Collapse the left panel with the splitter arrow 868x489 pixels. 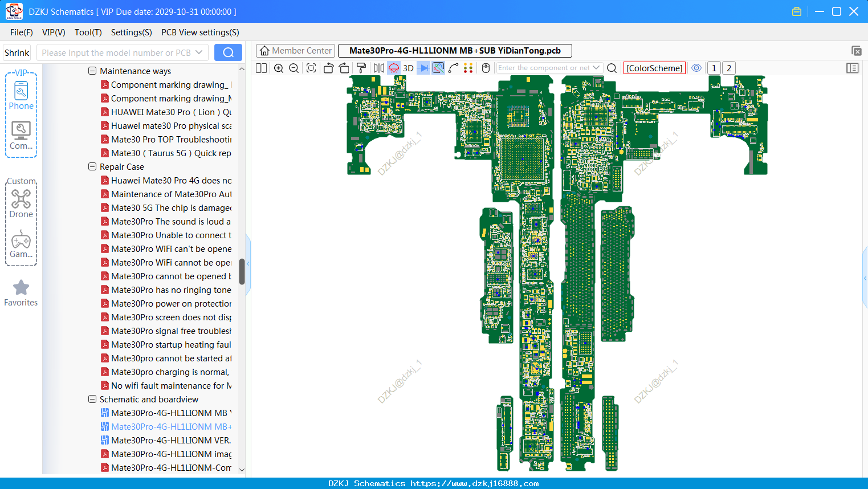pyautogui.click(x=248, y=263)
